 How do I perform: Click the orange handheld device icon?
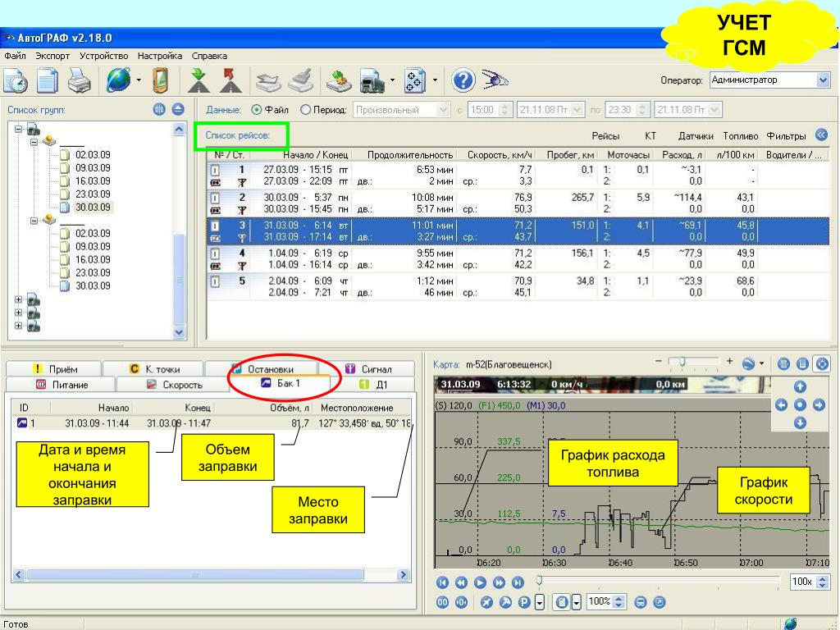click(x=161, y=80)
